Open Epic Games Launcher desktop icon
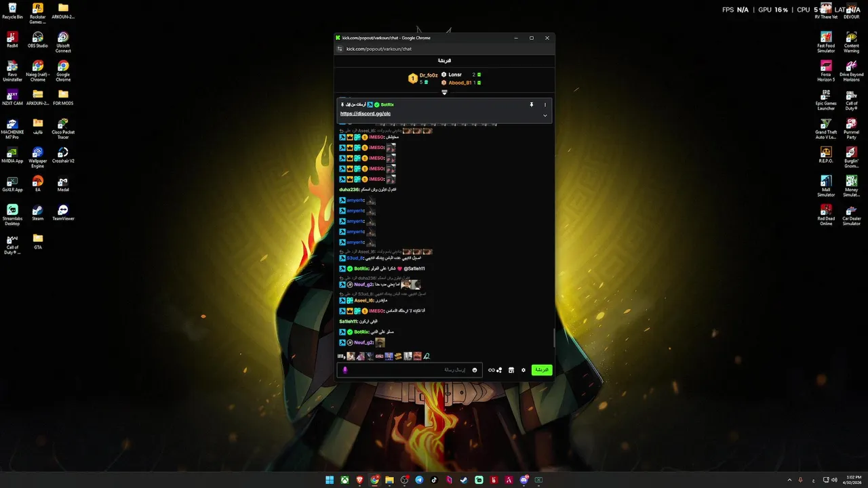This screenshot has width=868, height=488. click(826, 100)
